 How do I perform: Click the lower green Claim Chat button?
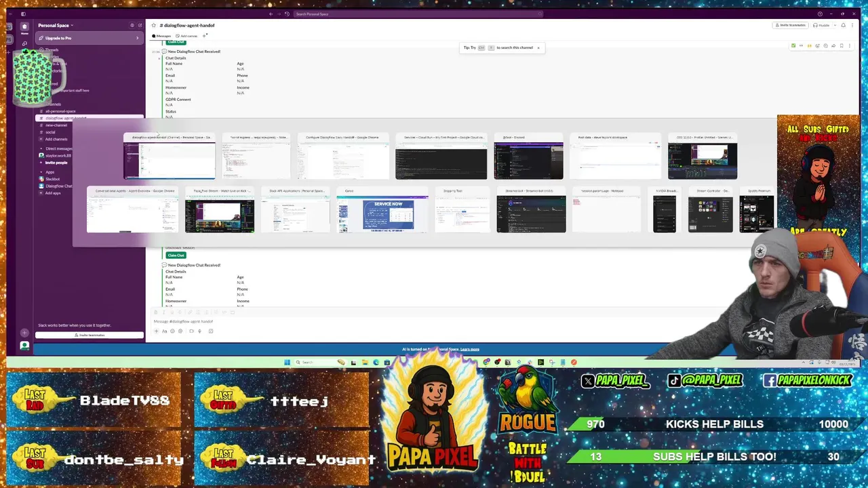(176, 255)
